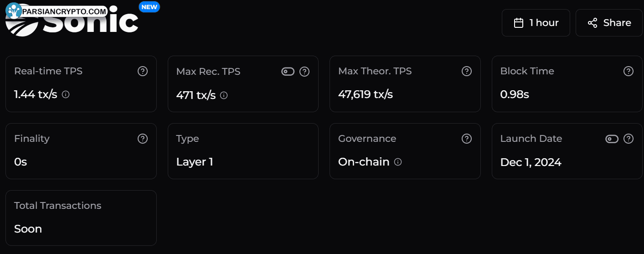Click the NEW badge by Sonic
The height and width of the screenshot is (254, 644).
[x=149, y=7]
